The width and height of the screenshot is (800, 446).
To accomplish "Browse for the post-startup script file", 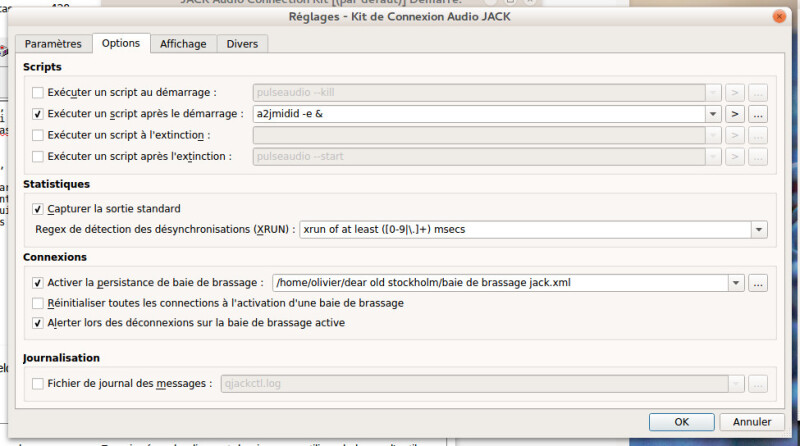I will [x=758, y=114].
